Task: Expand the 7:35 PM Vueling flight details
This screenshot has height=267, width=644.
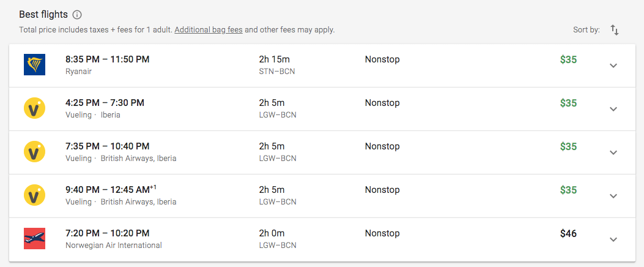Action: [x=613, y=152]
